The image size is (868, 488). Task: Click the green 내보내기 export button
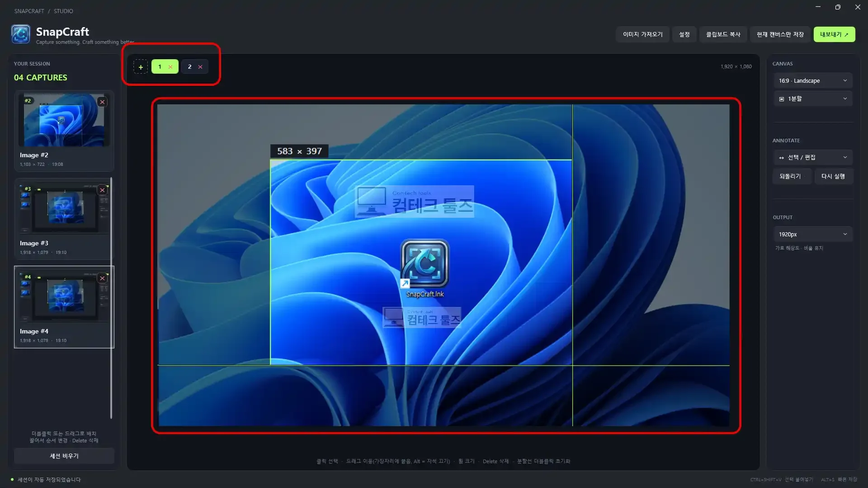pos(834,34)
